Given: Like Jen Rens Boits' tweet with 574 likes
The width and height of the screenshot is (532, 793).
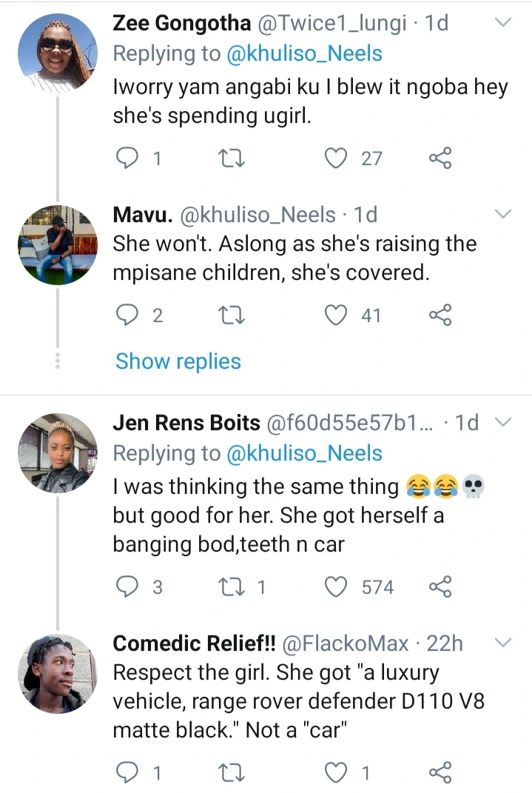Looking at the screenshot, I should coord(337,587).
